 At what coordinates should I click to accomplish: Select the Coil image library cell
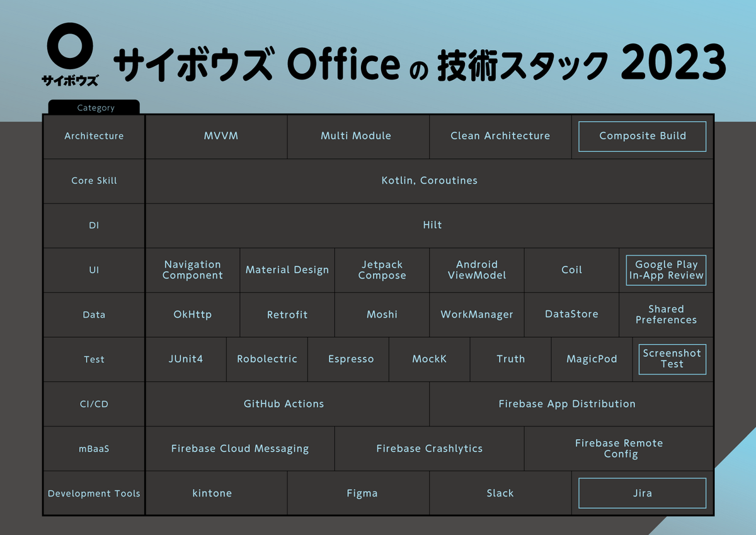pyautogui.click(x=572, y=270)
